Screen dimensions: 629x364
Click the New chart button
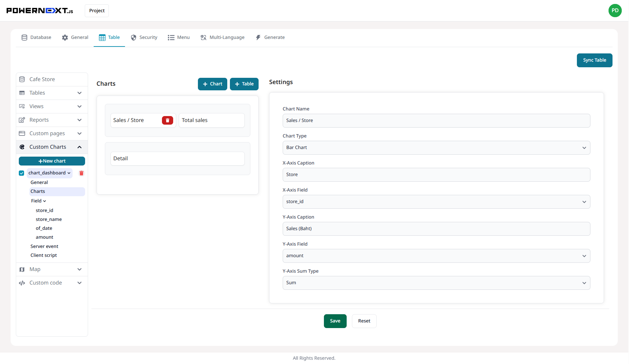[x=52, y=161]
